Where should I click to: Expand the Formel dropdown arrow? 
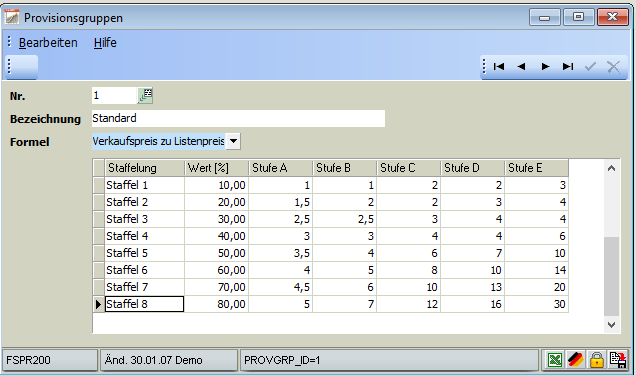(x=233, y=141)
